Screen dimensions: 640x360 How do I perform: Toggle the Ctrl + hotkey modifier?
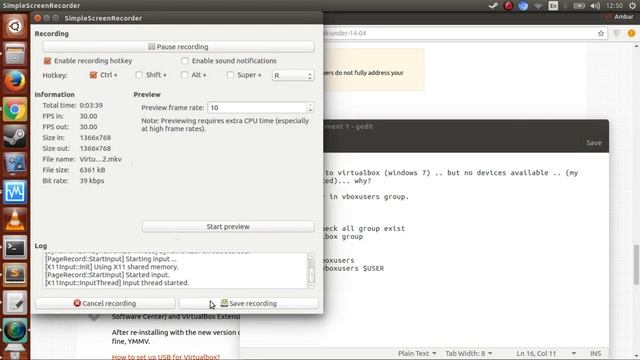click(93, 75)
